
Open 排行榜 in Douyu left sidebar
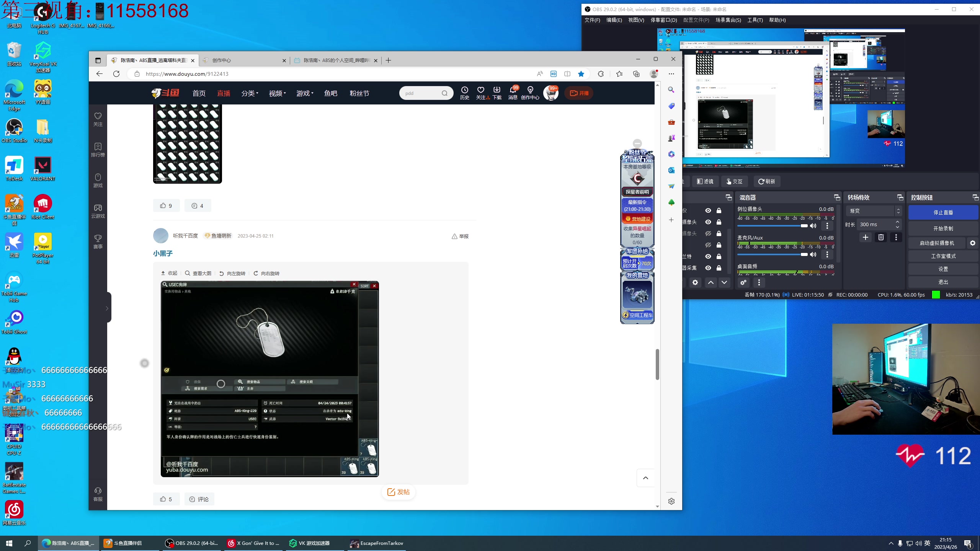[98, 150]
